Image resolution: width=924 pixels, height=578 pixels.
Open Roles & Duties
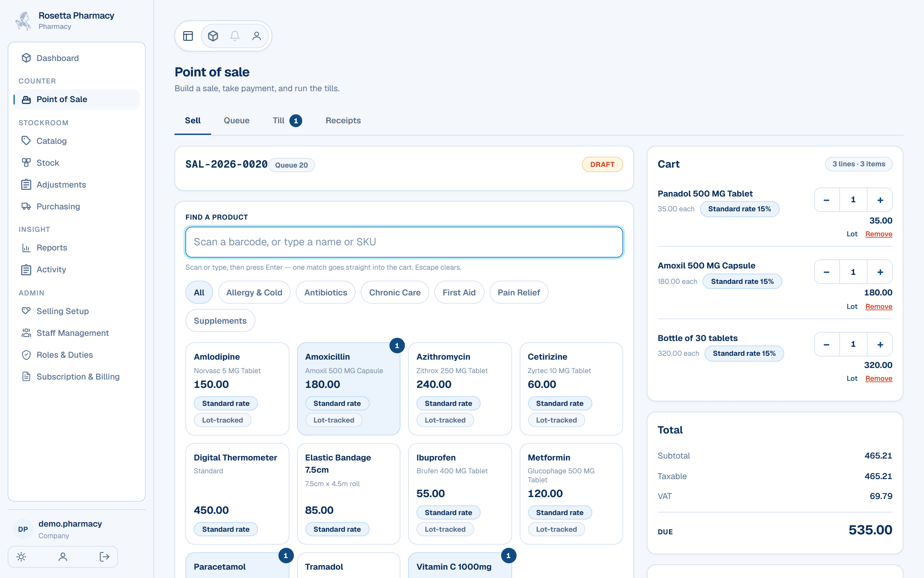[77, 355]
